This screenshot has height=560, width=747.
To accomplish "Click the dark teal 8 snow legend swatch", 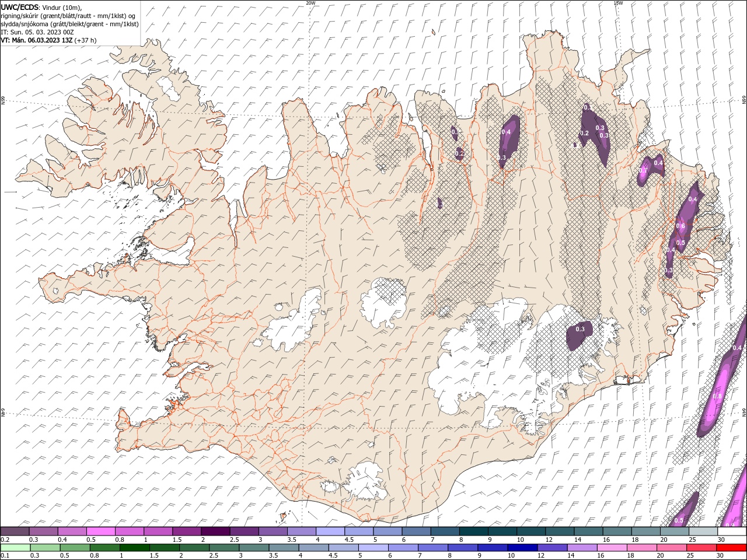I will click(x=474, y=531).
